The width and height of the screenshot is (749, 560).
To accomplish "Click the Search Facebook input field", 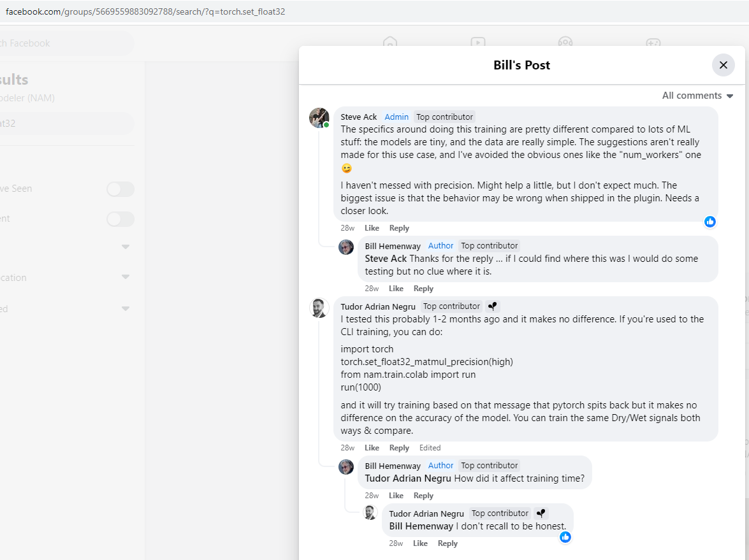I will pyautogui.click(x=64, y=43).
